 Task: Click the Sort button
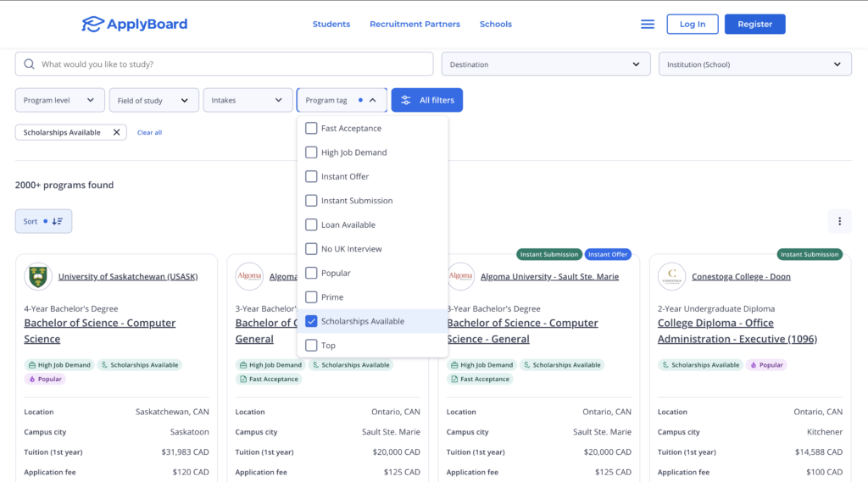tap(43, 221)
